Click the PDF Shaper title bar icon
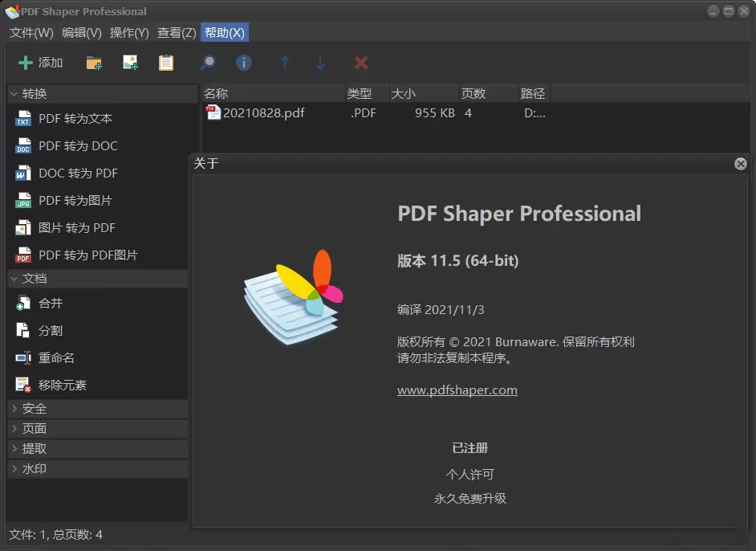The width and height of the screenshot is (756, 551). point(13,11)
